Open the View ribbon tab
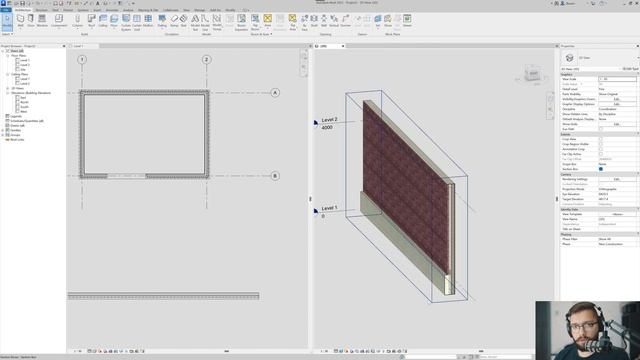This screenshot has width=640, height=360. click(x=186, y=10)
